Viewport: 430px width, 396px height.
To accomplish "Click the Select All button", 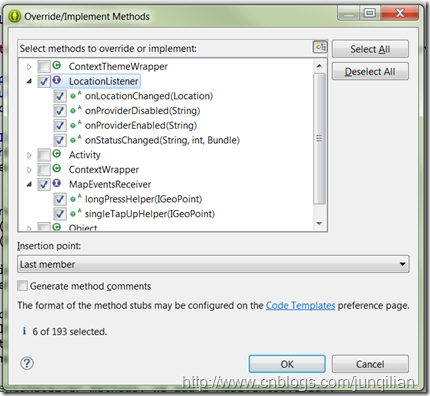I will click(370, 49).
